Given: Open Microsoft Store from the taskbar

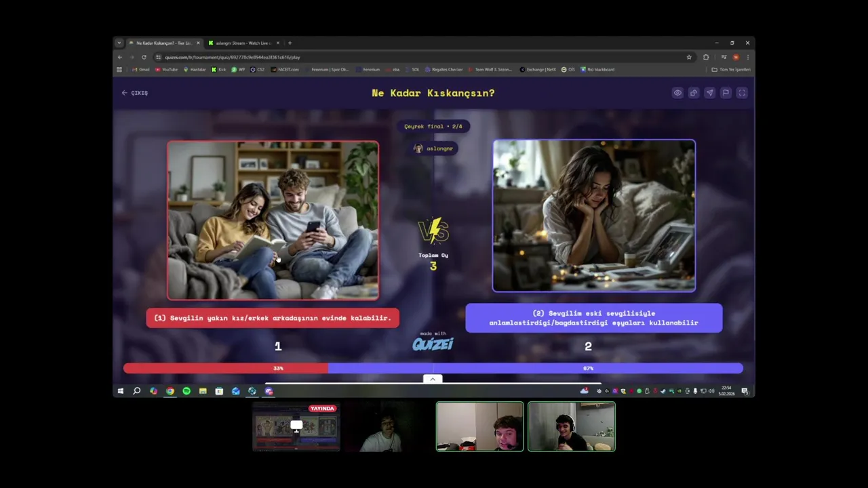Looking at the screenshot, I should 219,391.
